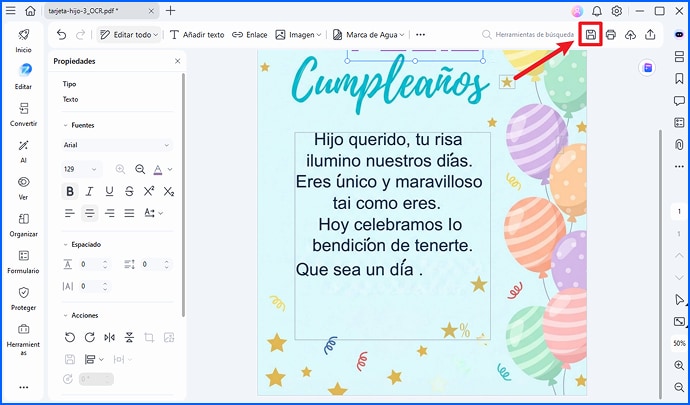Open the Formulario sidebar section
Image resolution: width=690 pixels, height=405 pixels.
[x=23, y=262]
